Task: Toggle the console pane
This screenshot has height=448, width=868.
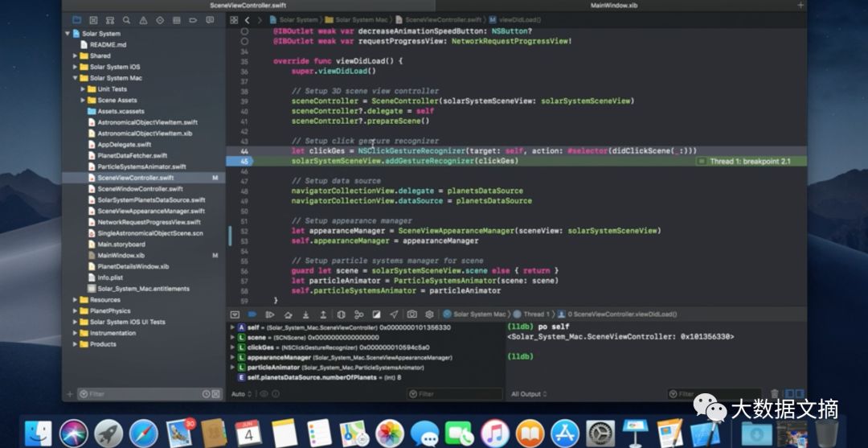Action: click(798, 394)
